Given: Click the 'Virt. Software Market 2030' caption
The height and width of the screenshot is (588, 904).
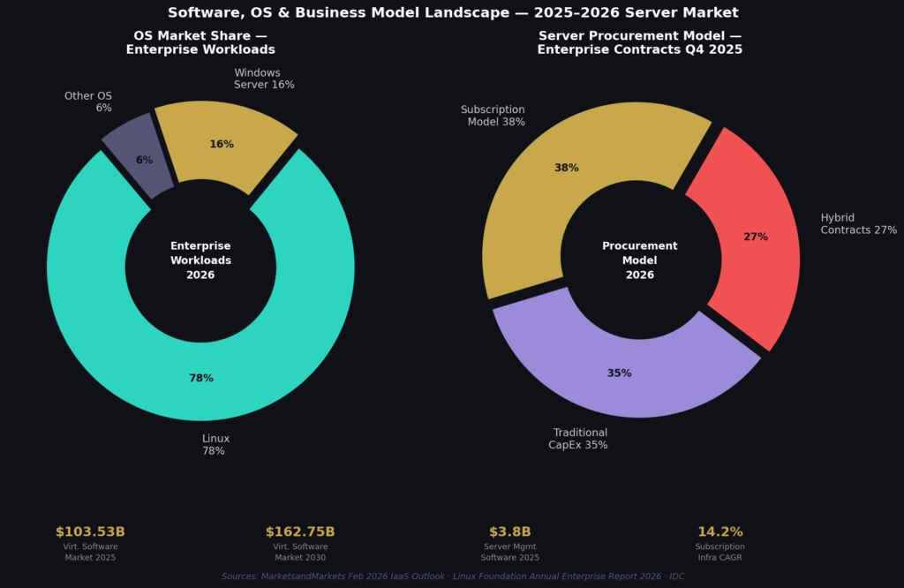Looking at the screenshot, I should pyautogui.click(x=300, y=552).
